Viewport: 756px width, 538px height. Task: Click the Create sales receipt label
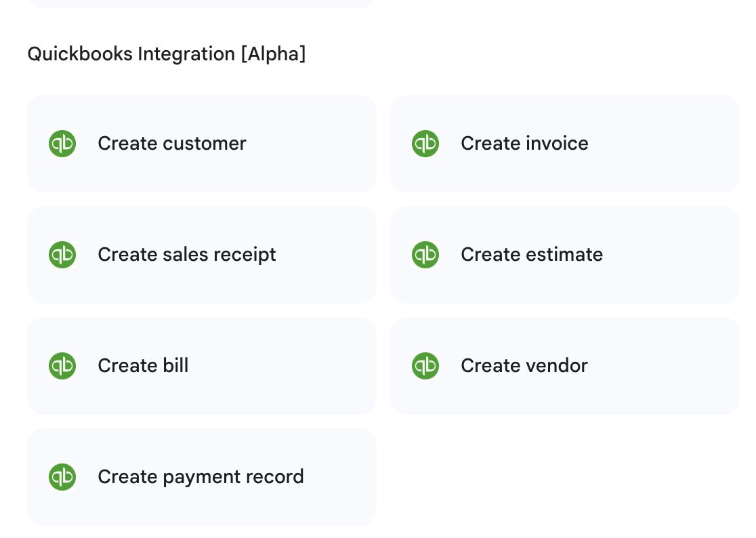[187, 255]
